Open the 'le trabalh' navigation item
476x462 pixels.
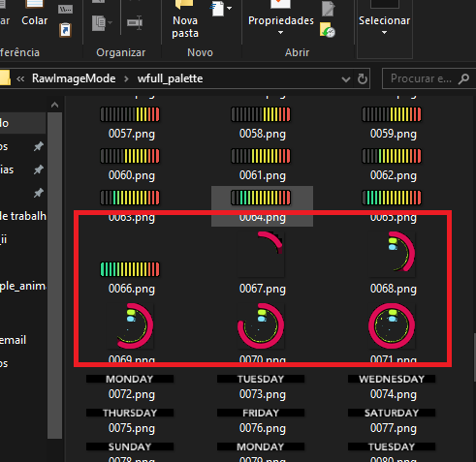[23, 216]
